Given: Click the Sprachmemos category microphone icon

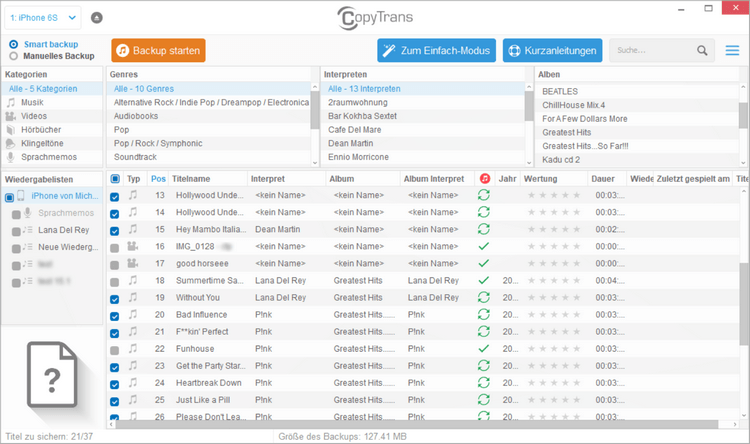Looking at the screenshot, I should click(11, 157).
